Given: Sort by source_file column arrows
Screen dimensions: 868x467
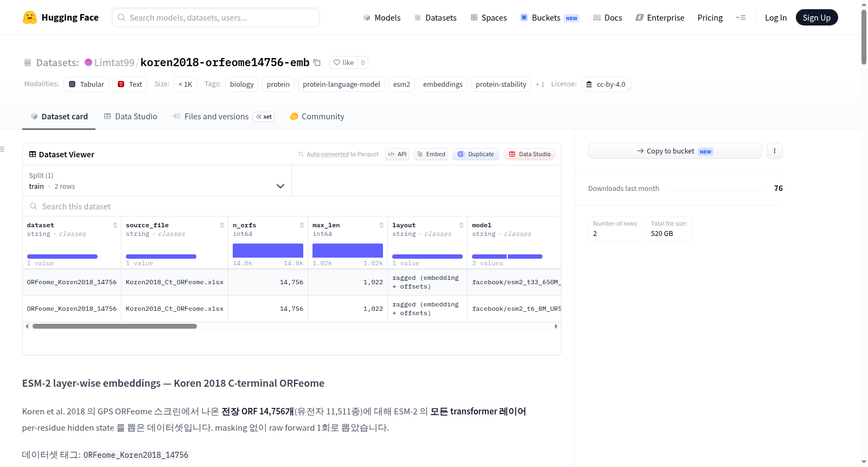Looking at the screenshot, I should 222,225.
